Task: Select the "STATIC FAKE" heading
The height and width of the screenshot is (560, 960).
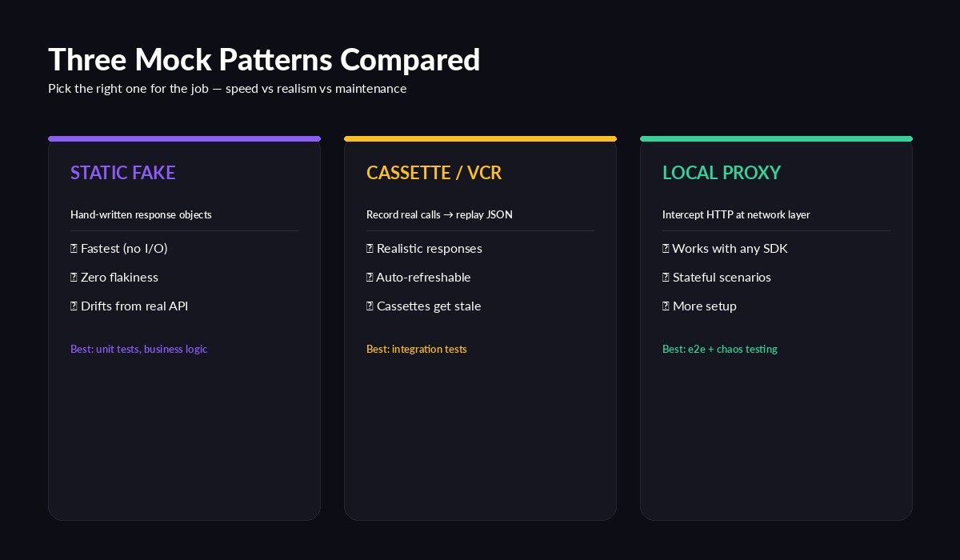Action: point(122,173)
